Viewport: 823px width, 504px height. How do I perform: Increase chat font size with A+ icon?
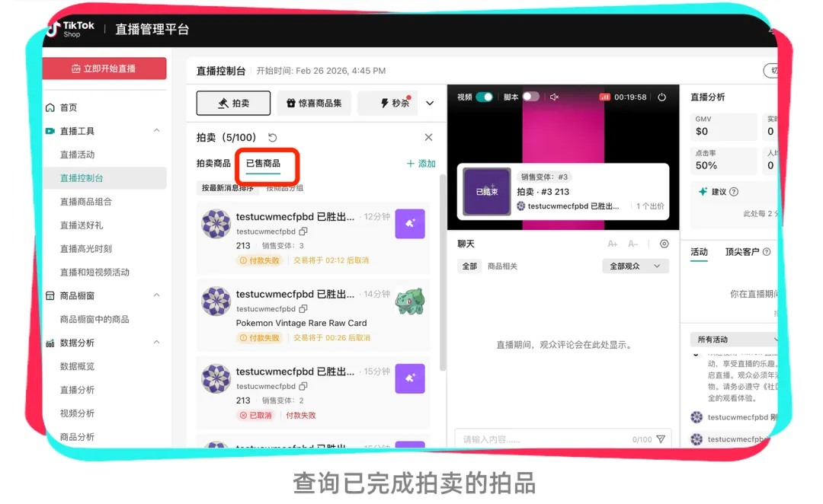(613, 244)
